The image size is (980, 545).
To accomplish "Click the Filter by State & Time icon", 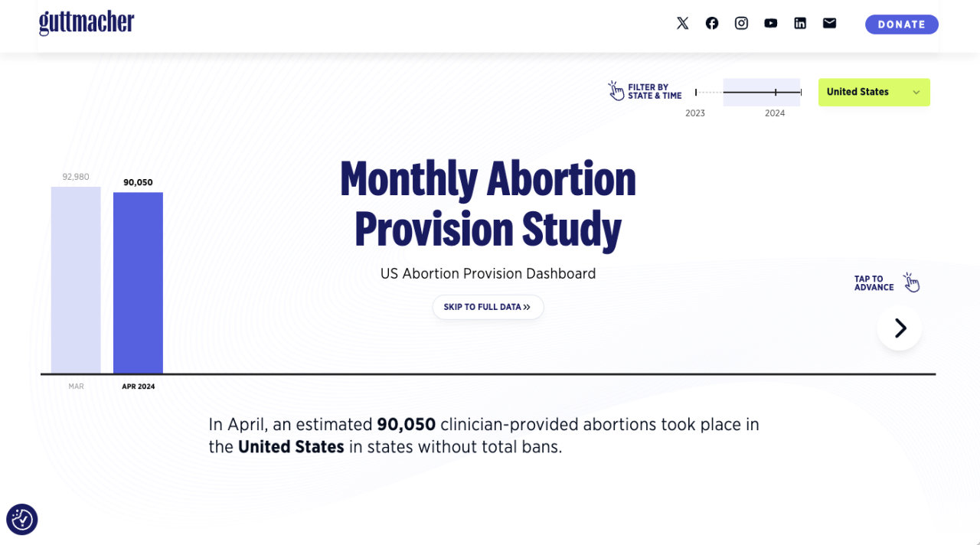I will point(616,91).
